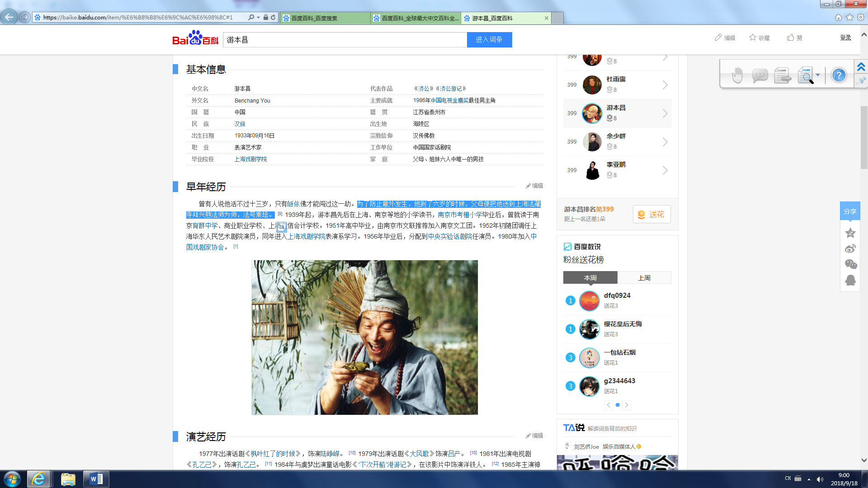The height and width of the screenshot is (488, 868).
Task: Select the 本周 tab in flower ranking
Action: pos(590,277)
